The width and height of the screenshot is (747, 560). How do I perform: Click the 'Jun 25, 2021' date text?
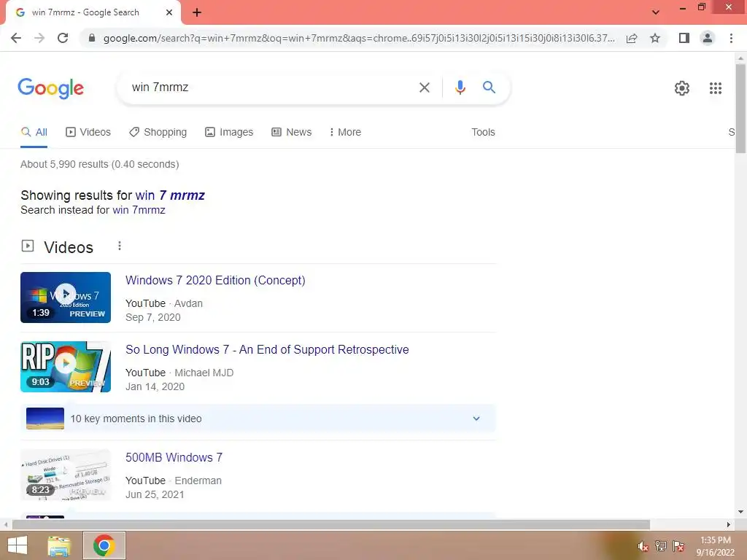[x=155, y=494]
